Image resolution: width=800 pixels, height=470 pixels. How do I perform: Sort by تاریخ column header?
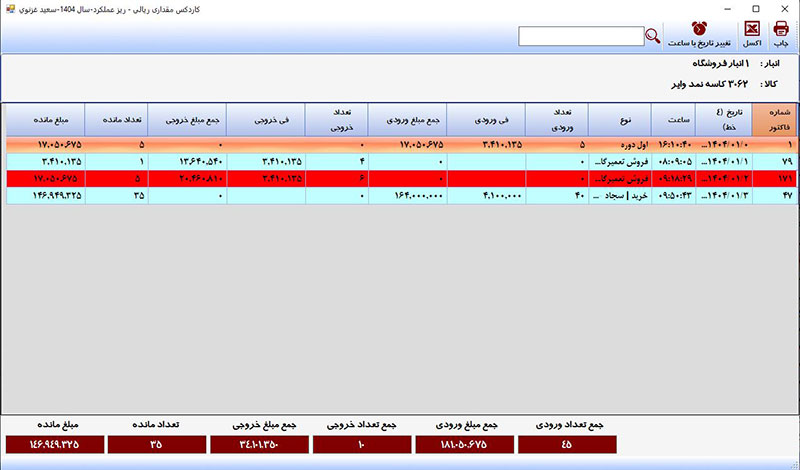click(723, 119)
